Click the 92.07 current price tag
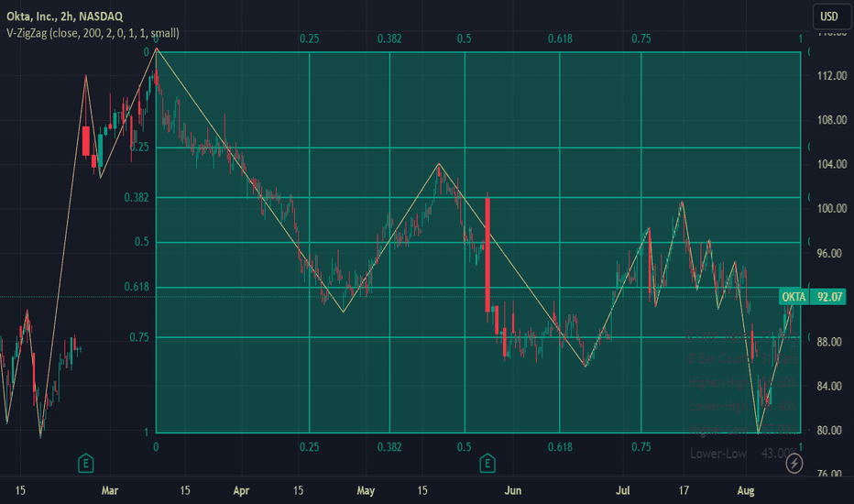 (x=829, y=297)
